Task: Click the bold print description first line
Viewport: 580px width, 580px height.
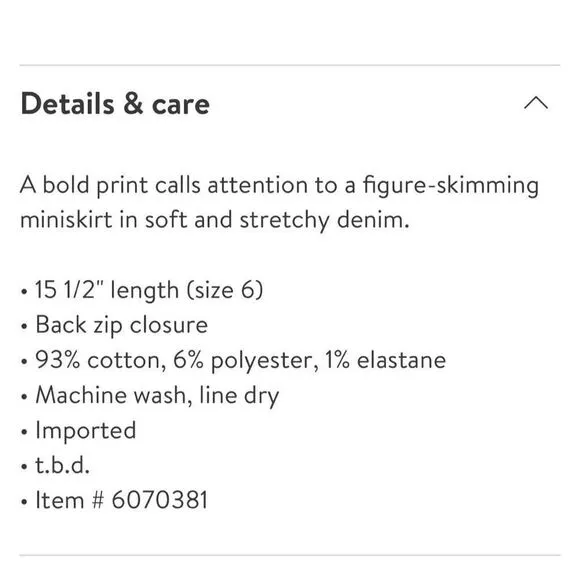Action: [x=279, y=185]
